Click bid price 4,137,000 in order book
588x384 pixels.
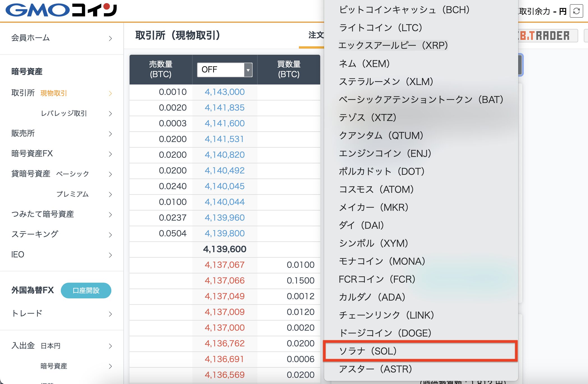point(225,328)
